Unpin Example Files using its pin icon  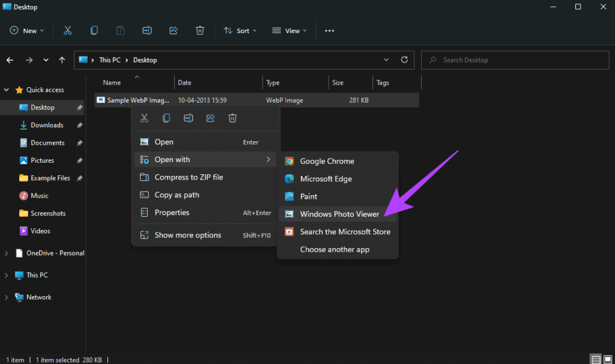tap(80, 178)
